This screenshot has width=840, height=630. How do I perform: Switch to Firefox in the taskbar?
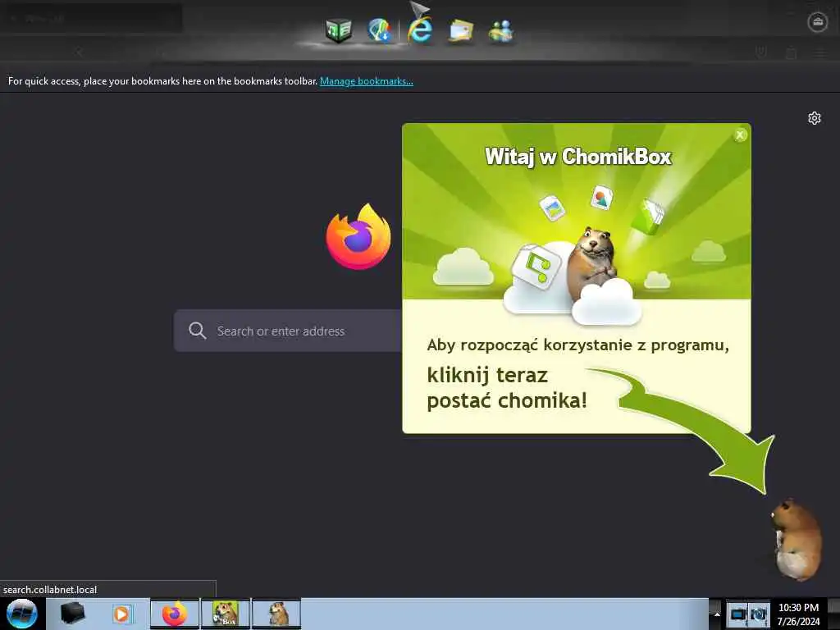[x=175, y=614]
